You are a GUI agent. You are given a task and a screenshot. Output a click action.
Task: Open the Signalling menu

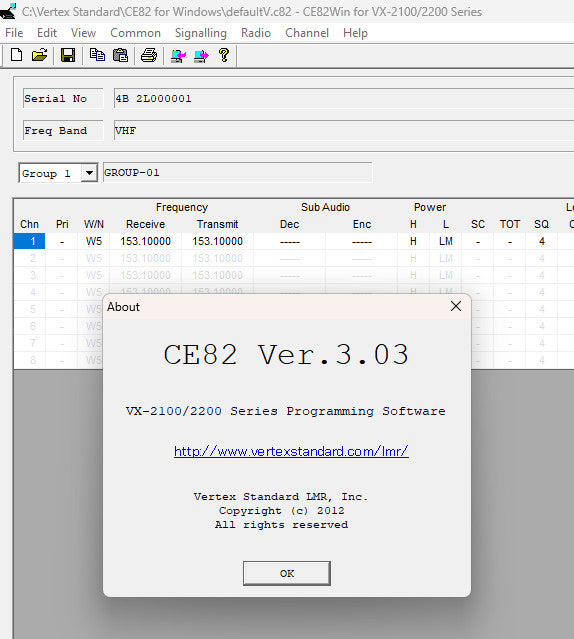pos(201,33)
